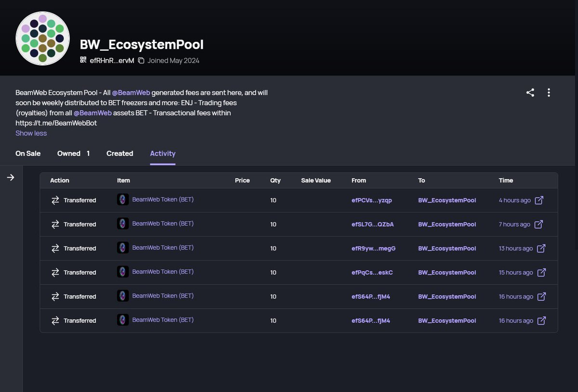Open BeamWeb Token (BET) in 7 hours ago row

[163, 223]
